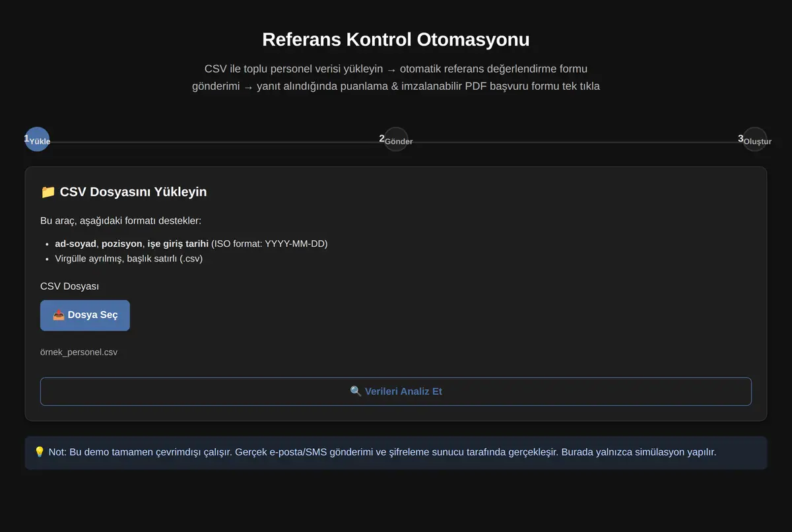This screenshot has height=532, width=792.
Task: Click the Dosya Seç upload button
Action: coord(85,316)
